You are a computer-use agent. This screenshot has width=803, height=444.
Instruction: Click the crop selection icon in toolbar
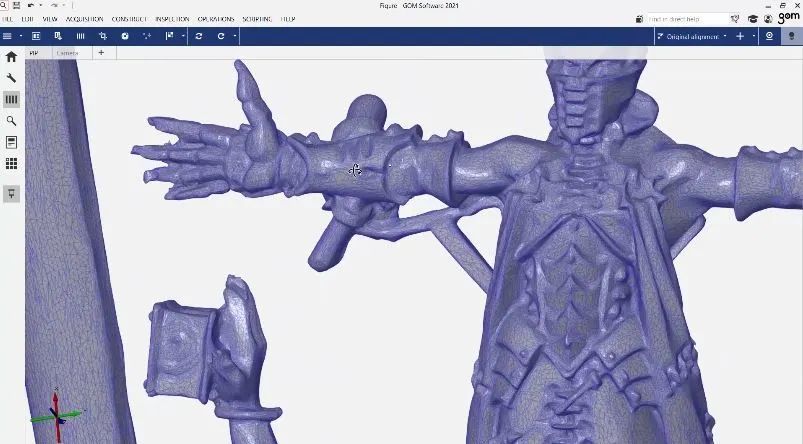103,36
